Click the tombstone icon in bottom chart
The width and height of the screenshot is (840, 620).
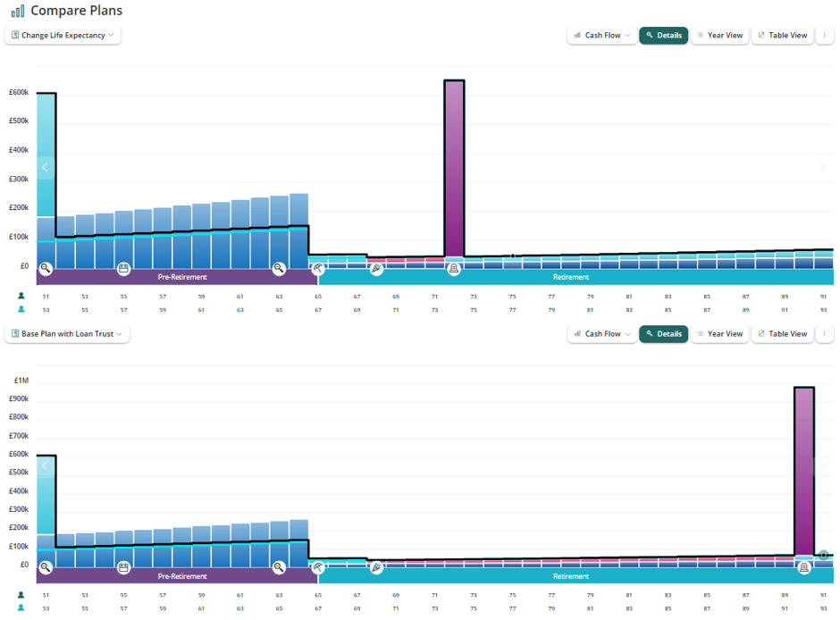coord(803,567)
